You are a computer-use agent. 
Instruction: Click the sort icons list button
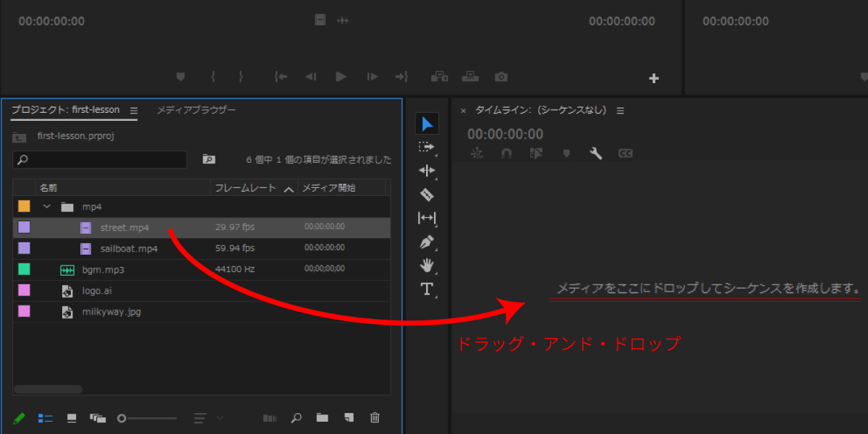click(x=200, y=417)
